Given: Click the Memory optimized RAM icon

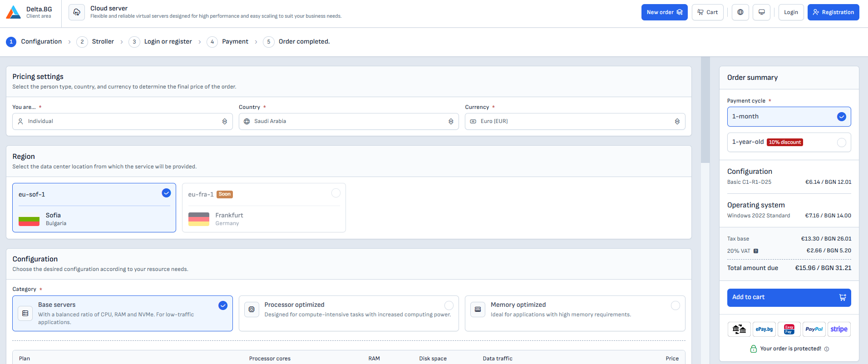Looking at the screenshot, I should 478,310.
